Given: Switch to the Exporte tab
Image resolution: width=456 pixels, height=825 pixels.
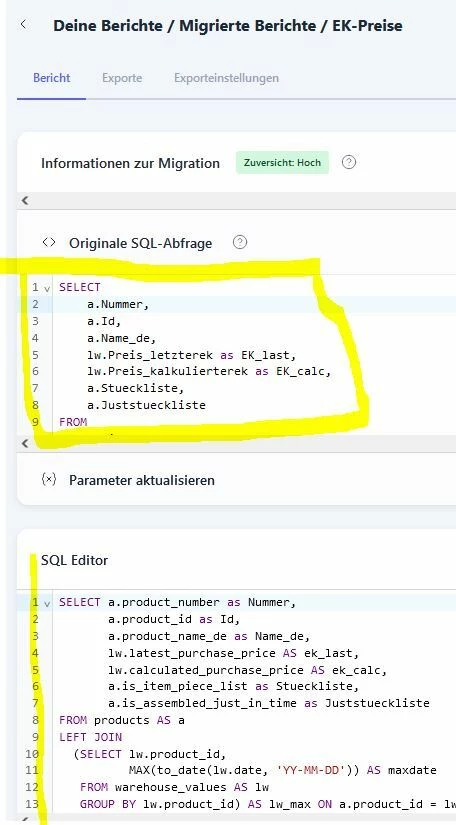Looking at the screenshot, I should tap(122, 78).
